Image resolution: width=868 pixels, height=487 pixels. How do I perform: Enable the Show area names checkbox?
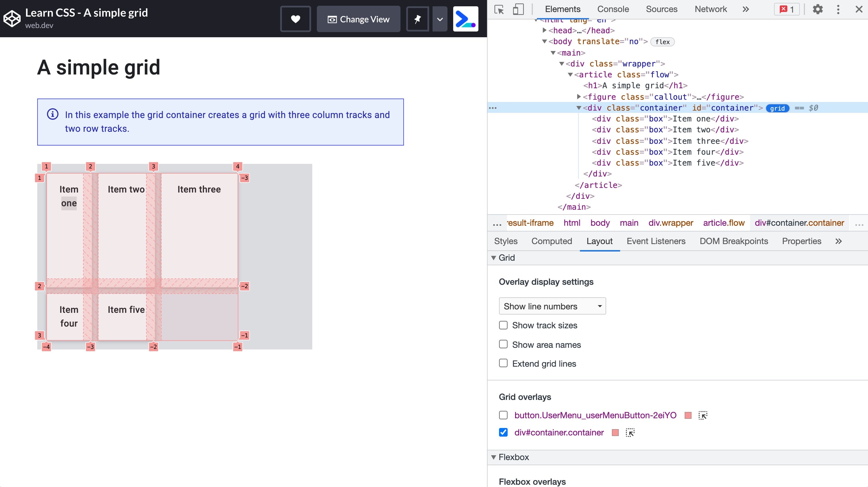click(x=504, y=344)
